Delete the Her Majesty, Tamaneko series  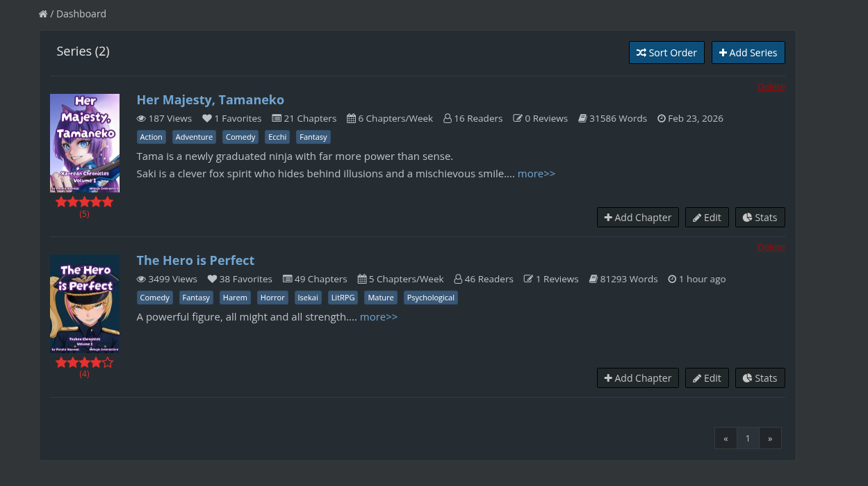click(771, 87)
